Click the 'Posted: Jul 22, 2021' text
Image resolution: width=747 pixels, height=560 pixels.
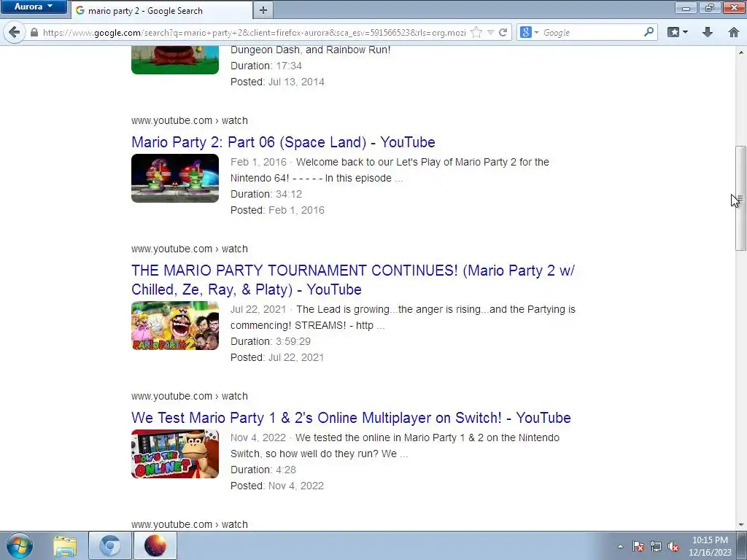pos(277,357)
